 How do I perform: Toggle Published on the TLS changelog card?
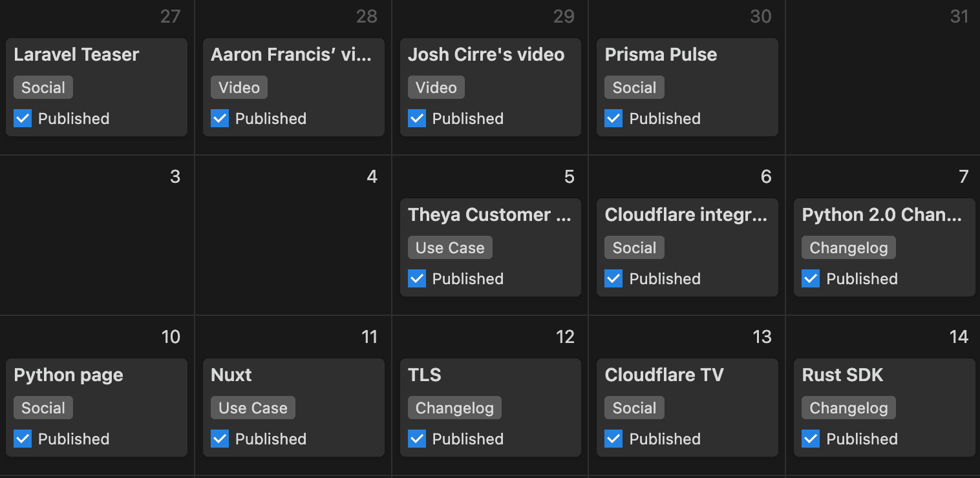417,439
